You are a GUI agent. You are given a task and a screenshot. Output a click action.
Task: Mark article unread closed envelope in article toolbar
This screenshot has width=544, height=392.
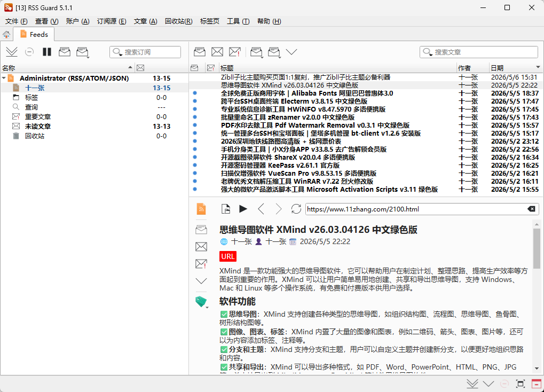(x=217, y=52)
